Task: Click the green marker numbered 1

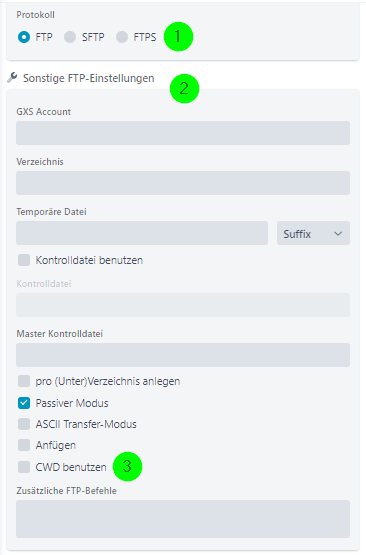Action: coord(178,36)
